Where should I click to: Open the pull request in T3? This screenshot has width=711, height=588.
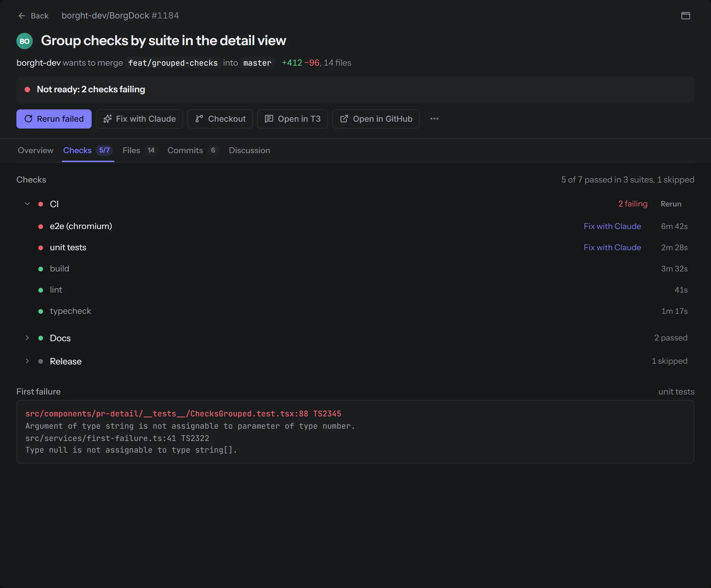293,119
